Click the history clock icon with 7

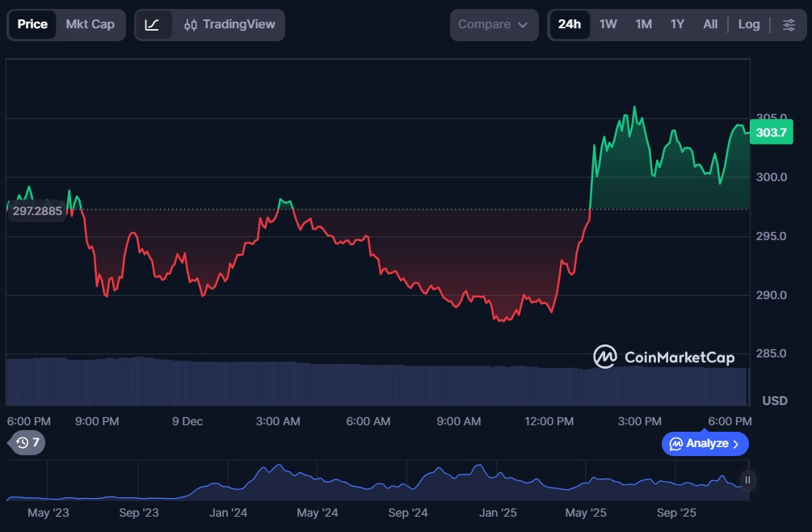click(x=27, y=442)
